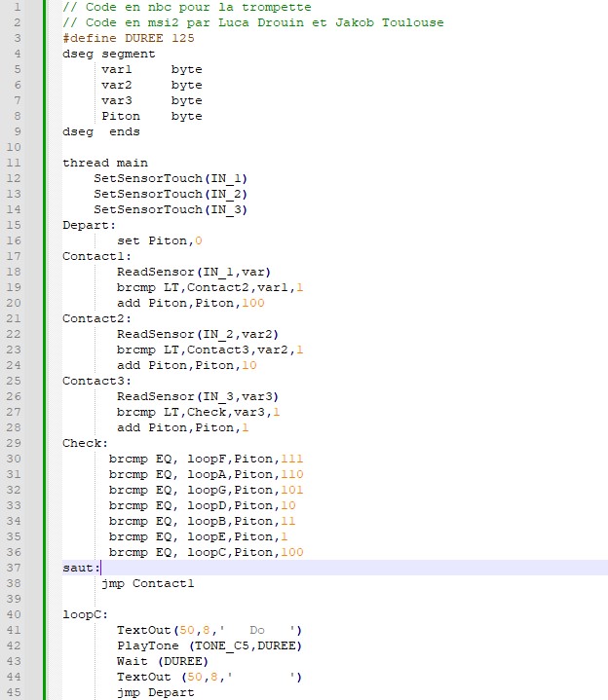Click the "add Piton,Piton,1" line
608x700 pixels.
(183, 427)
